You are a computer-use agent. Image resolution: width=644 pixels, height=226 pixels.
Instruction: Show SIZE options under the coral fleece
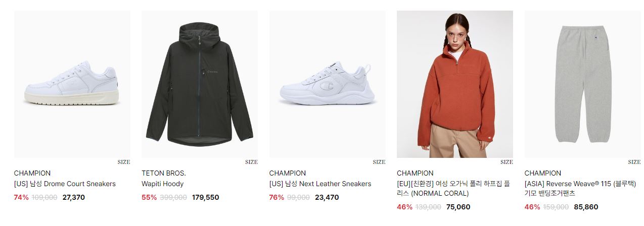(507, 162)
